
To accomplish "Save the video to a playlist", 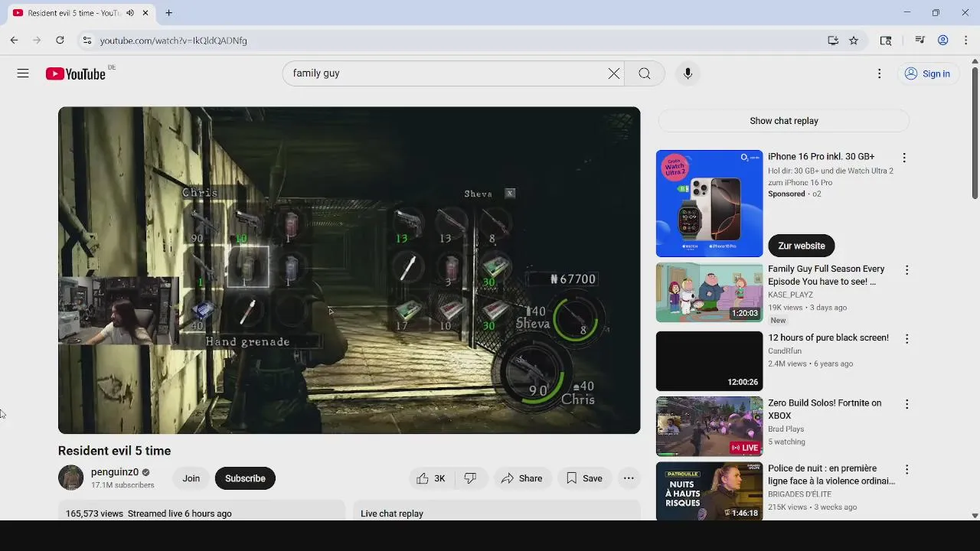I will click(584, 478).
